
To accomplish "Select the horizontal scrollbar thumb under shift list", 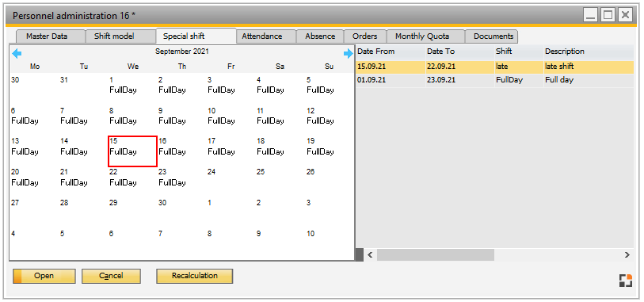I will [436, 254].
